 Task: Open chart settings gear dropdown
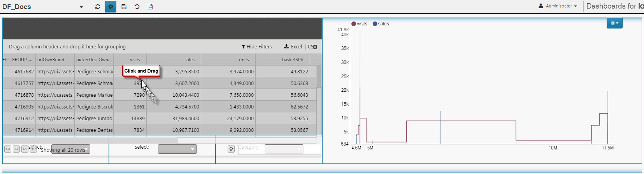click(x=614, y=23)
